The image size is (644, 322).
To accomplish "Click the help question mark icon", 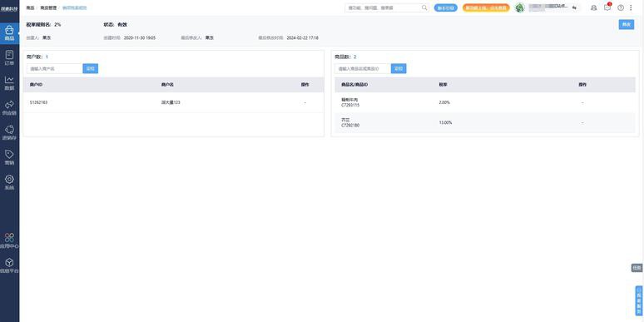I will click(621, 7).
